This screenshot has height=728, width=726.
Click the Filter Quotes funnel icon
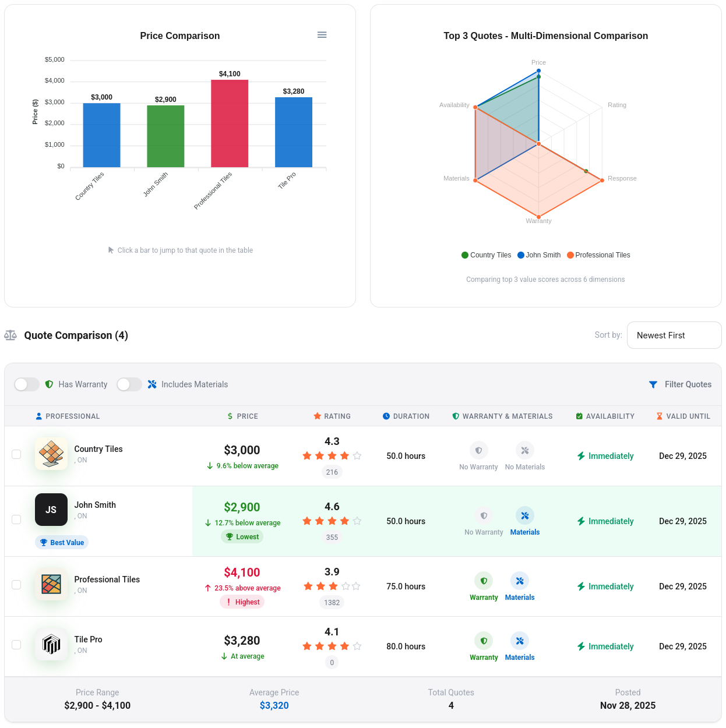tap(653, 384)
